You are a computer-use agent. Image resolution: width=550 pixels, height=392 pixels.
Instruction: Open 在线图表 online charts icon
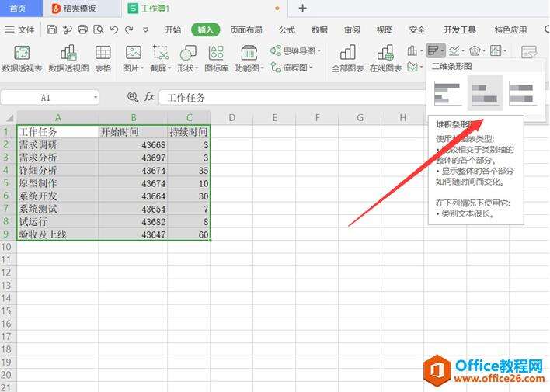coord(385,53)
